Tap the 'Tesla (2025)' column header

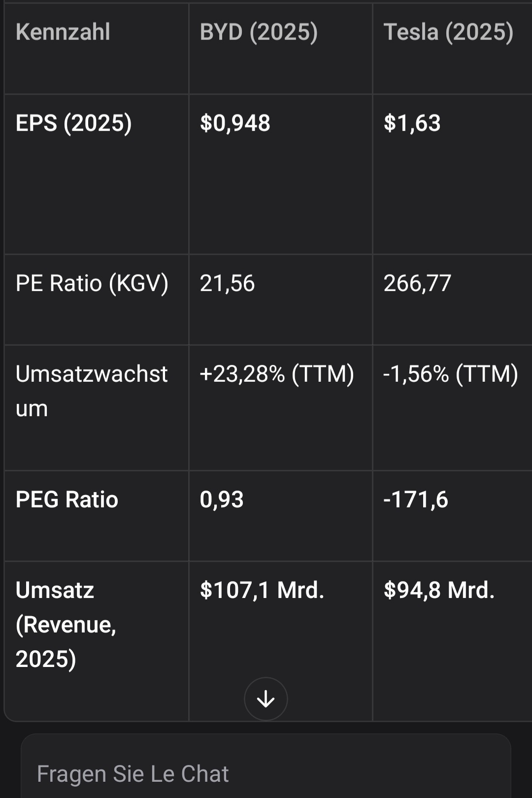[x=448, y=32]
